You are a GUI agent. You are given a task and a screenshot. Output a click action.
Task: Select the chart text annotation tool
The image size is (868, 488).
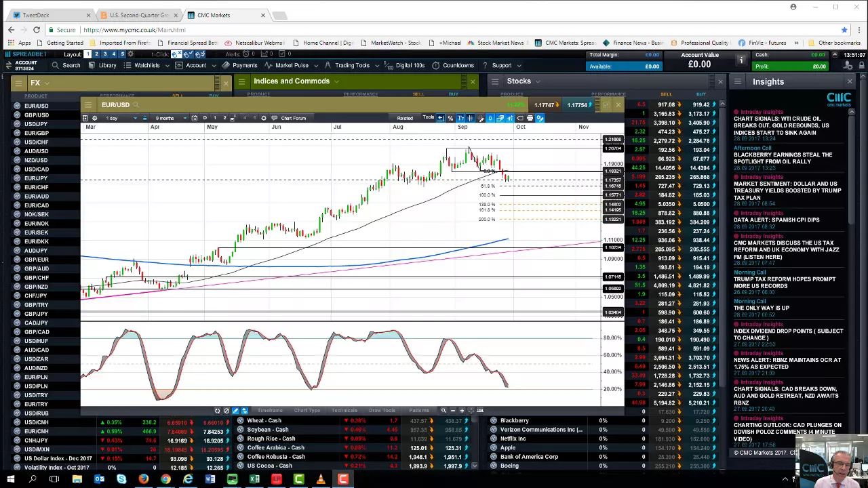point(460,118)
